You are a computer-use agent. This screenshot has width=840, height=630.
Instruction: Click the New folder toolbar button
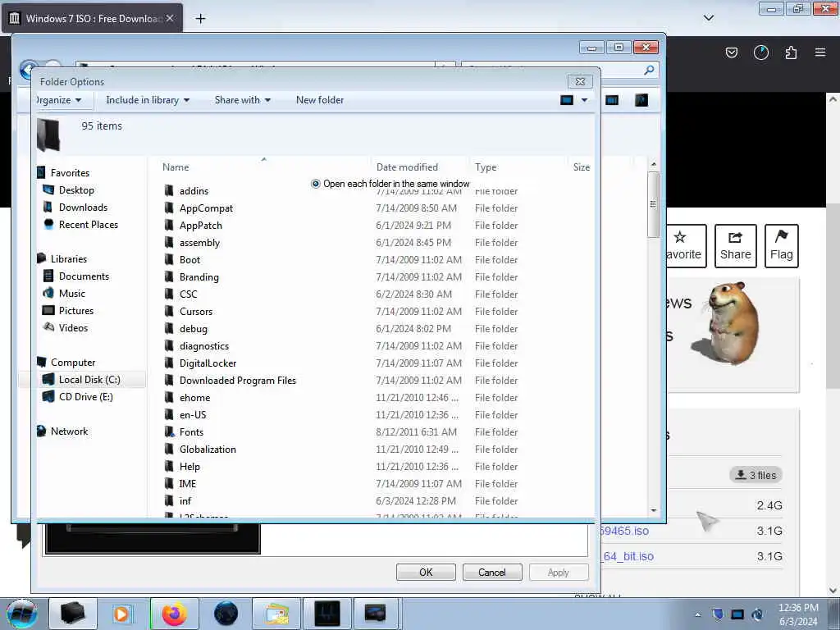[x=320, y=100]
